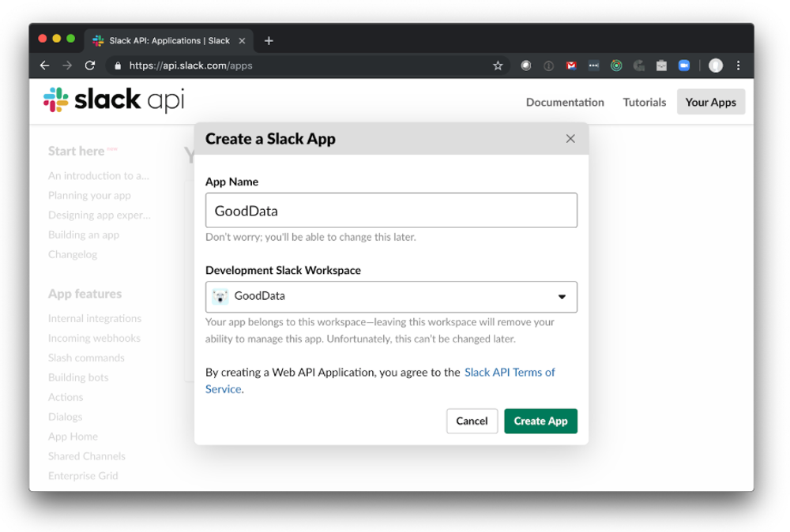The image size is (790, 532).
Task: Open Enterprise Grid sidebar link
Action: click(83, 476)
